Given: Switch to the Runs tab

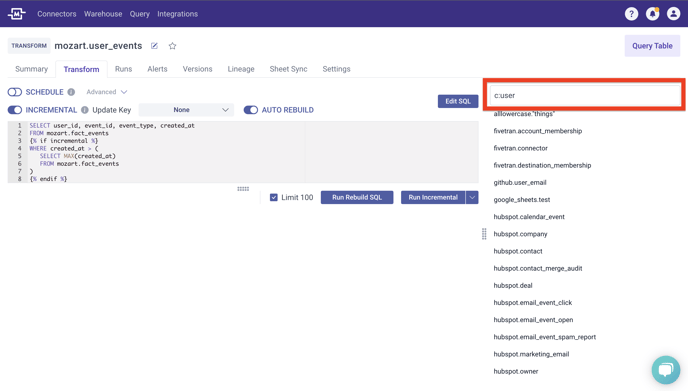Looking at the screenshot, I should click(123, 69).
